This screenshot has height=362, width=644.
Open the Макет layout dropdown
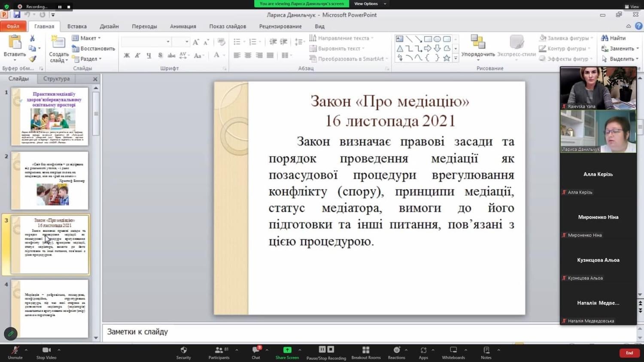tap(88, 38)
